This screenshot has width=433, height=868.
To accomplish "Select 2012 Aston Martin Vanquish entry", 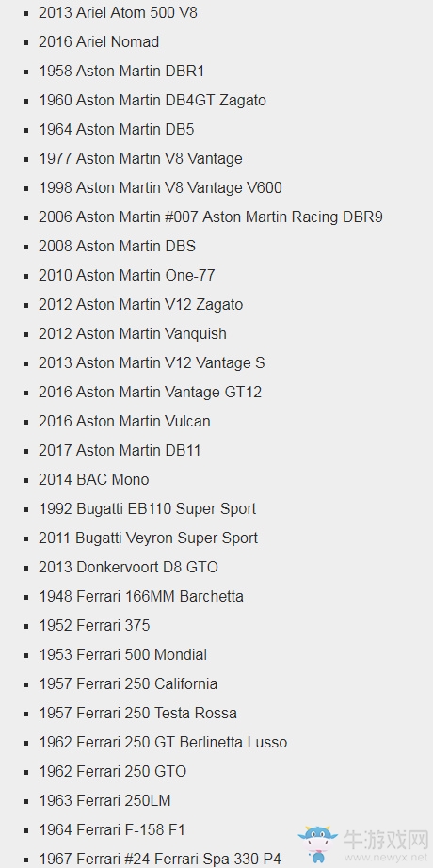I will [133, 334].
